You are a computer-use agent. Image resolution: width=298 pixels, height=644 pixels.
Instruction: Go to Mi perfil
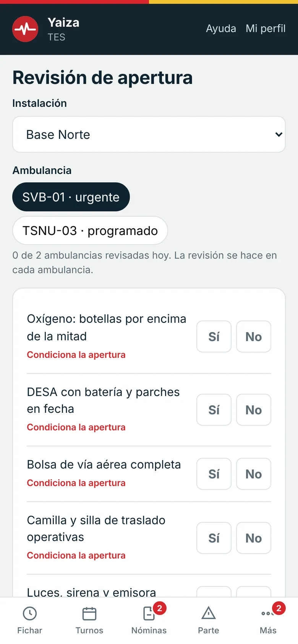(266, 29)
